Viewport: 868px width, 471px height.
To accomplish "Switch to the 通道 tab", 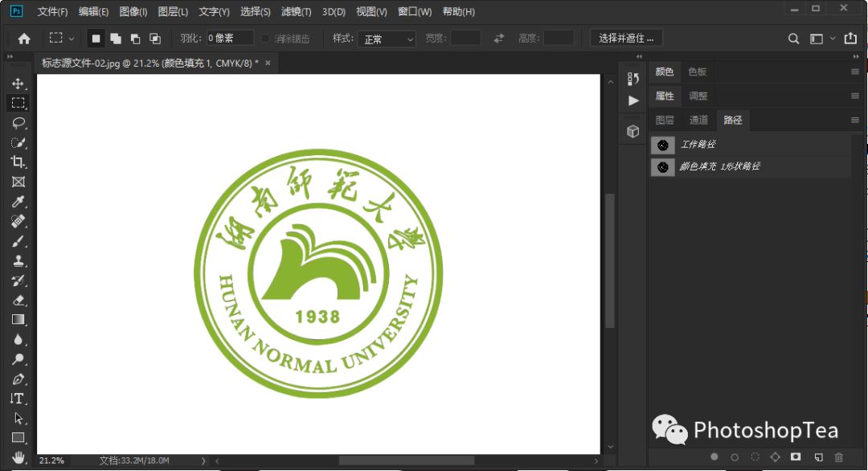I will [x=698, y=120].
